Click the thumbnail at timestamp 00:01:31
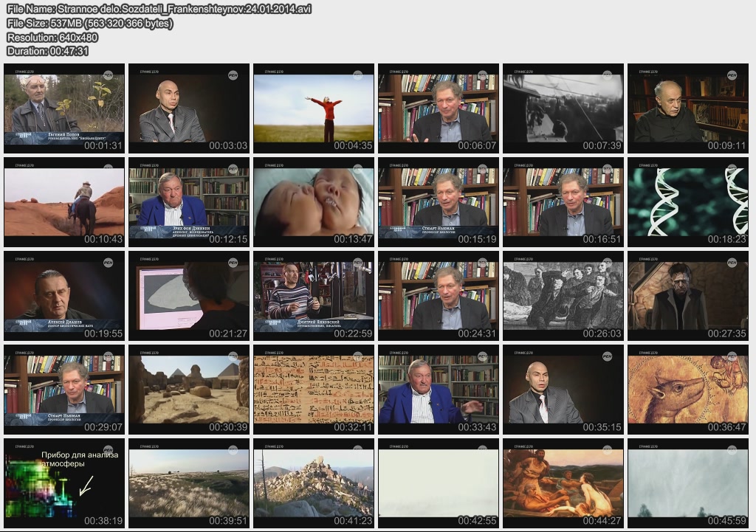This screenshot has height=532, width=756. [64, 108]
